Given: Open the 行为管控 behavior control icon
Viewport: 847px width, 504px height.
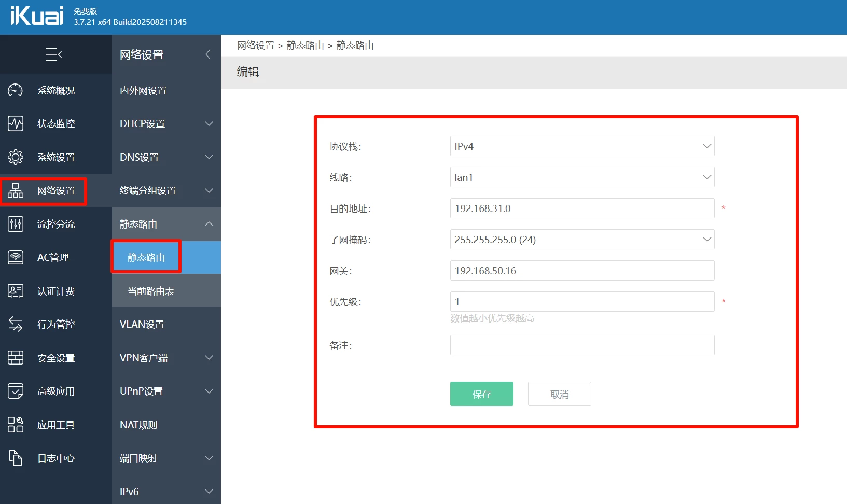Looking at the screenshot, I should coord(16,324).
